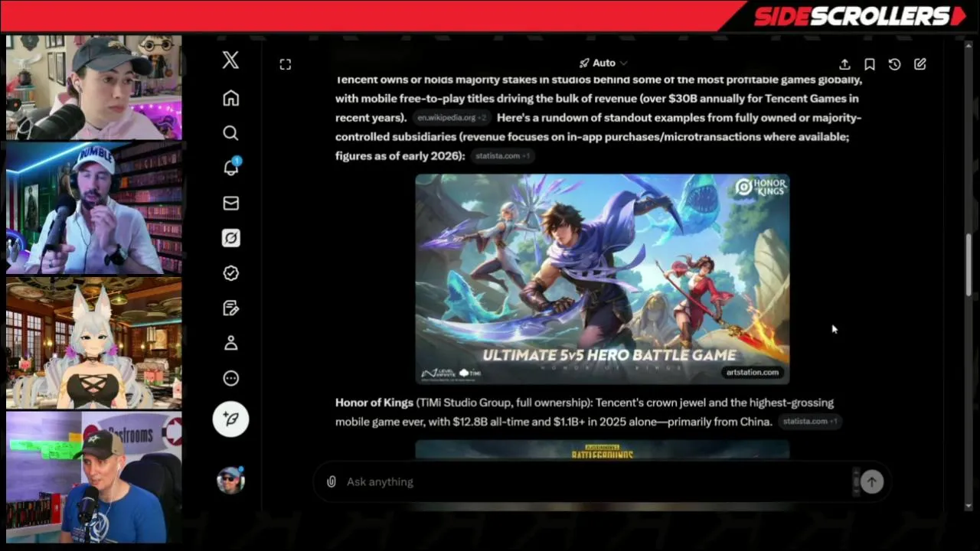Select the Grok icon in sidebar
Screen dimensions: 980x551
(230, 238)
